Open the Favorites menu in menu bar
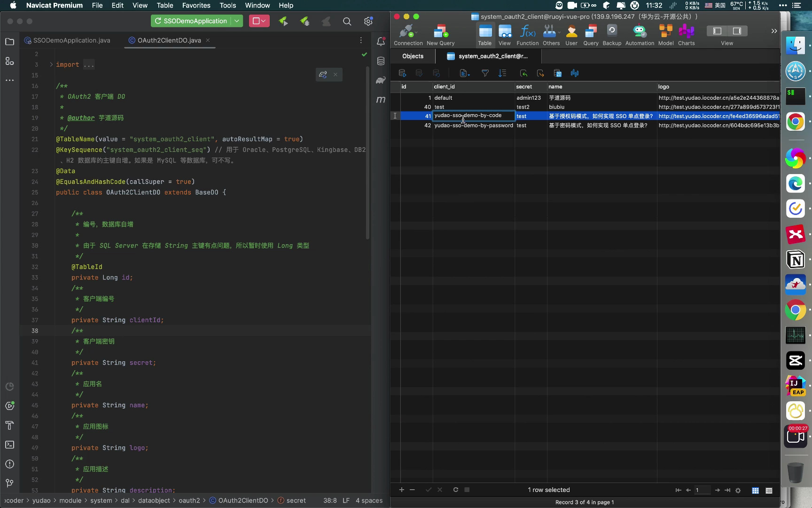812x508 pixels. (x=196, y=5)
